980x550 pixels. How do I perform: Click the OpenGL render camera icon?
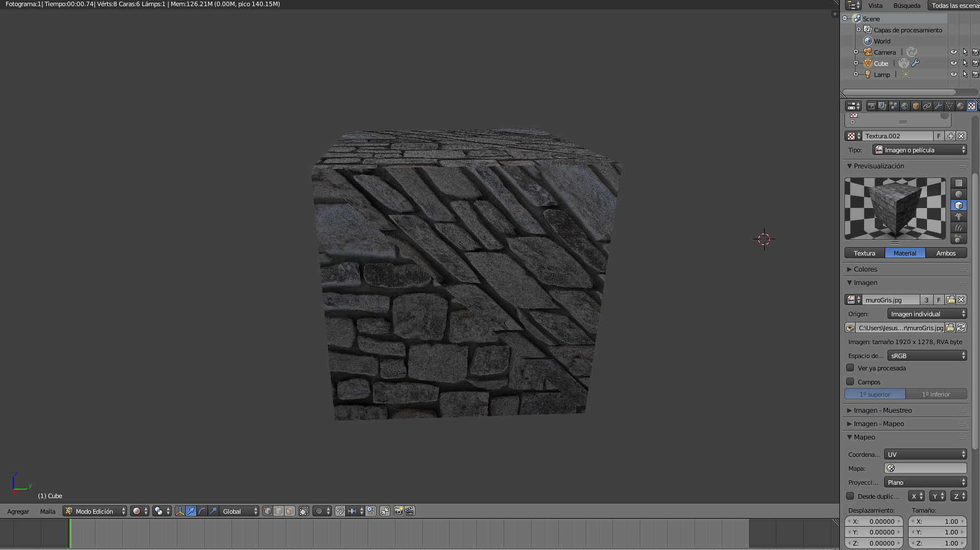tap(398, 511)
